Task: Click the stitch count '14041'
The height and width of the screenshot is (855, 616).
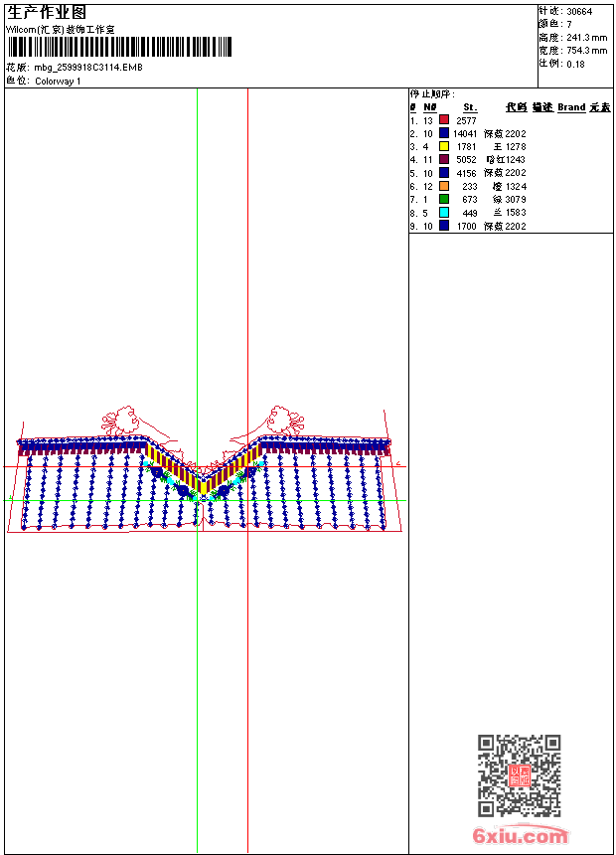Action: pos(465,134)
